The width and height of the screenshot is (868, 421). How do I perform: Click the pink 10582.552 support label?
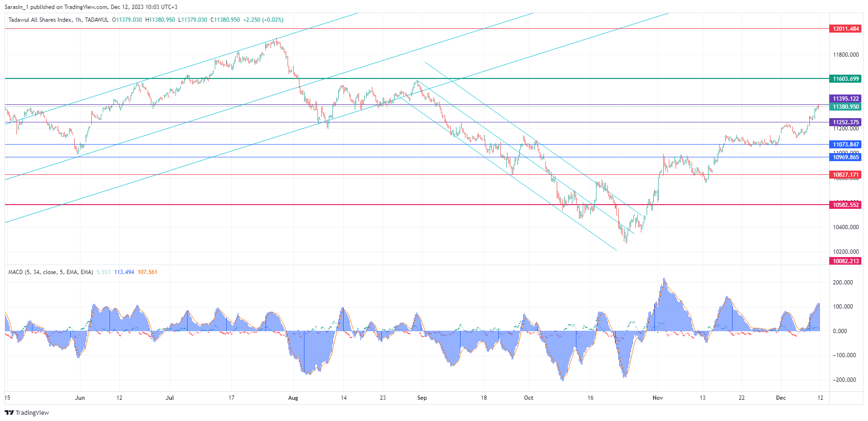[846, 205]
